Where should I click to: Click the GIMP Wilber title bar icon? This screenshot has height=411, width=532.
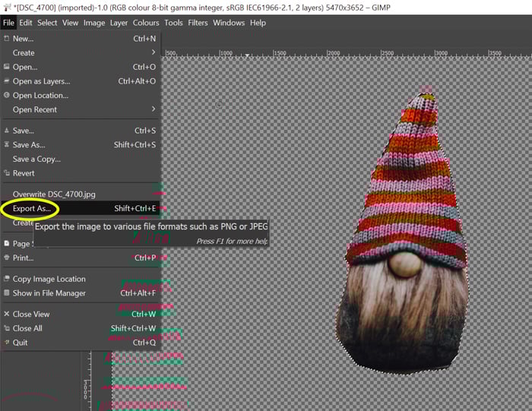[x=7, y=7]
